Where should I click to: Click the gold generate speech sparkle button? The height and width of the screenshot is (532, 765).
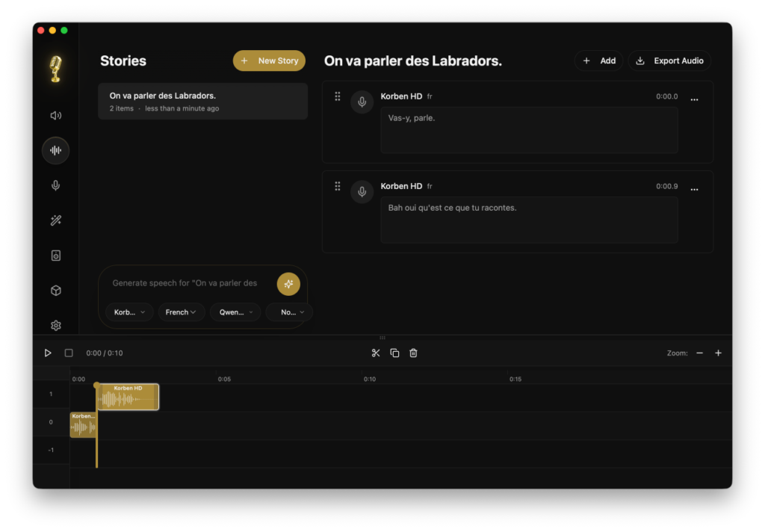288,284
